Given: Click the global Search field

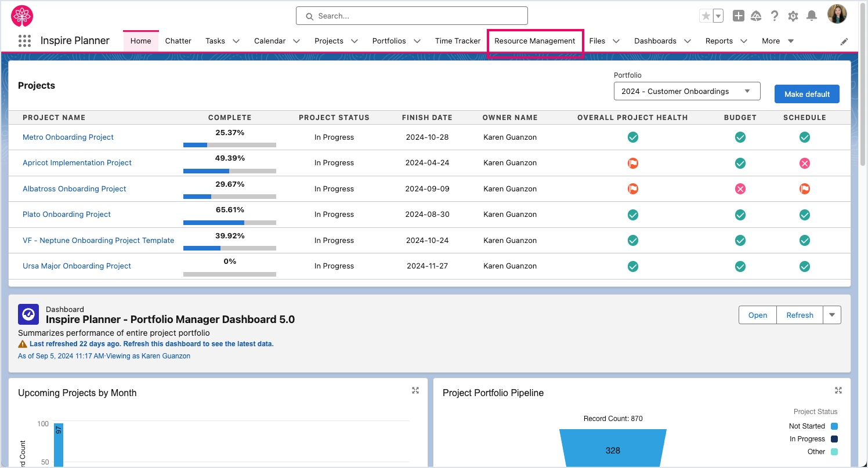Looking at the screenshot, I should 412,16.
